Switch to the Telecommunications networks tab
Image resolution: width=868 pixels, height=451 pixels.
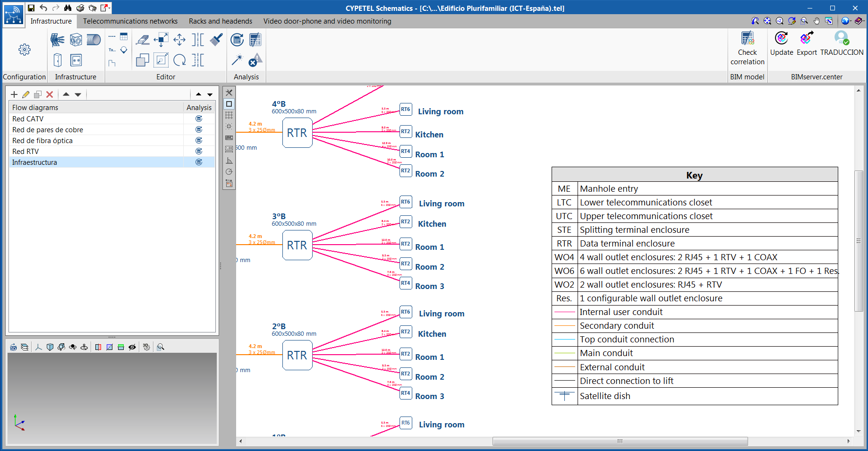130,21
